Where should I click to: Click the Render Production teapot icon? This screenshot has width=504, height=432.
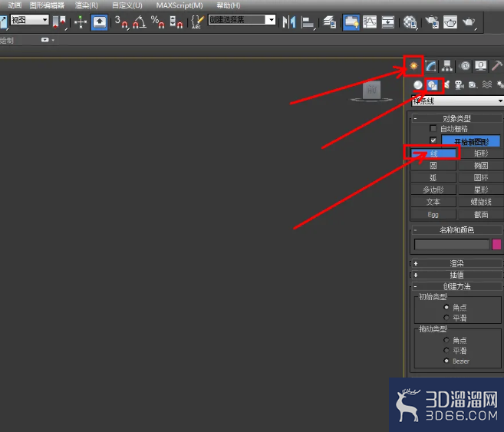click(469, 22)
